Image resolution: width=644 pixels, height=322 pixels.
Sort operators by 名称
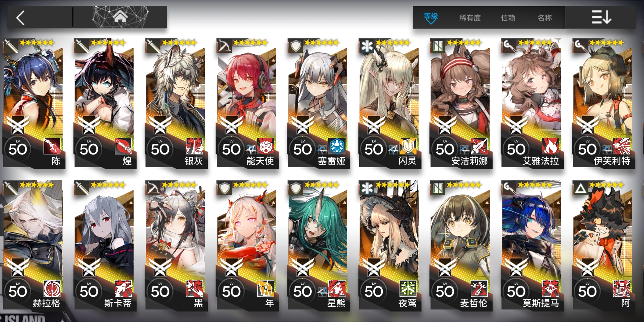point(545,18)
